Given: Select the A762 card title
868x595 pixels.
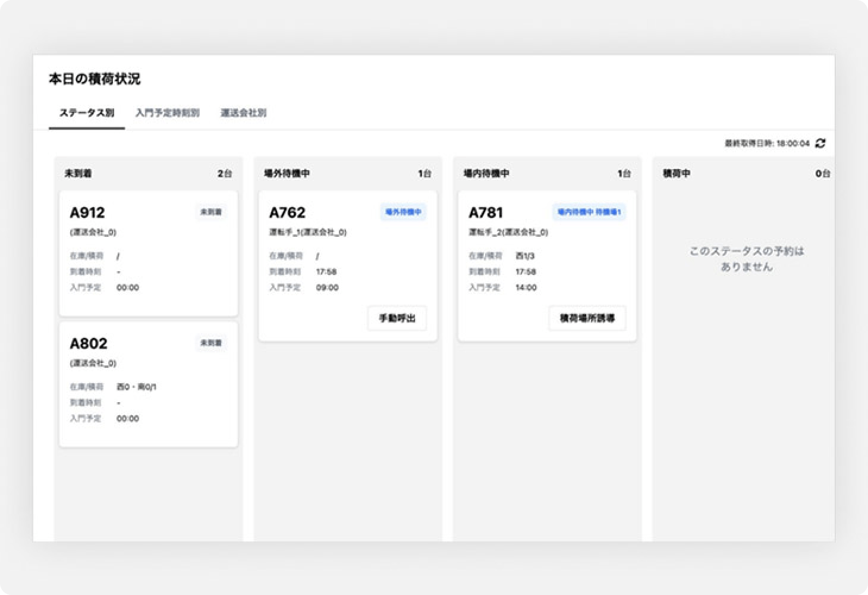Looking at the screenshot, I should pos(287,212).
